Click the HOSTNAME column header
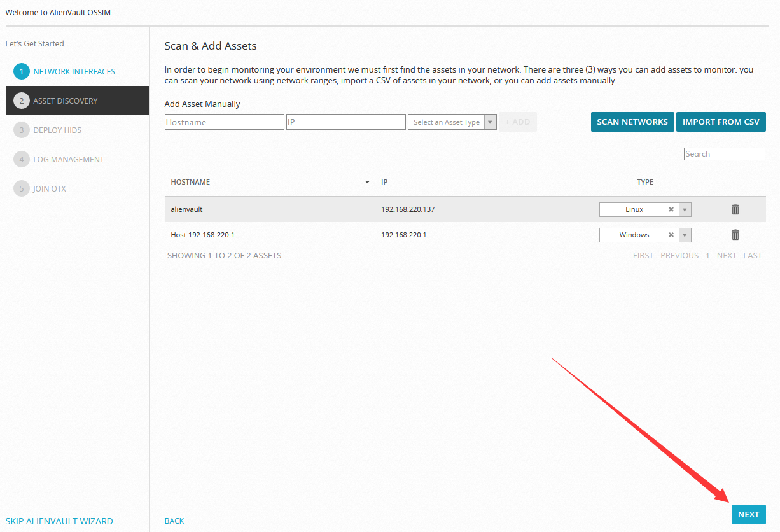 point(190,182)
